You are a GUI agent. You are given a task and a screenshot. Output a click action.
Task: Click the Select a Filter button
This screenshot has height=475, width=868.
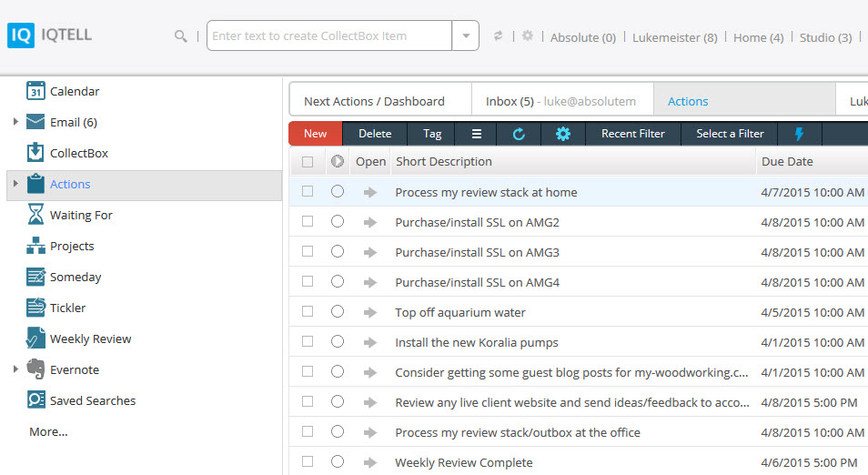(x=730, y=134)
